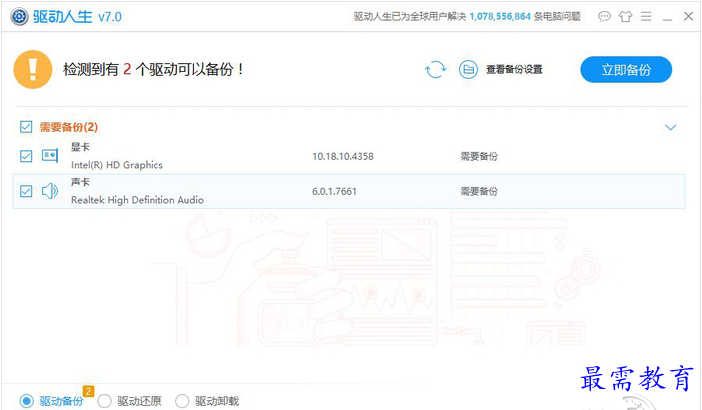The height and width of the screenshot is (410, 702).
Task: Click 需要备份 status in 声卡 row
Action: (x=479, y=192)
